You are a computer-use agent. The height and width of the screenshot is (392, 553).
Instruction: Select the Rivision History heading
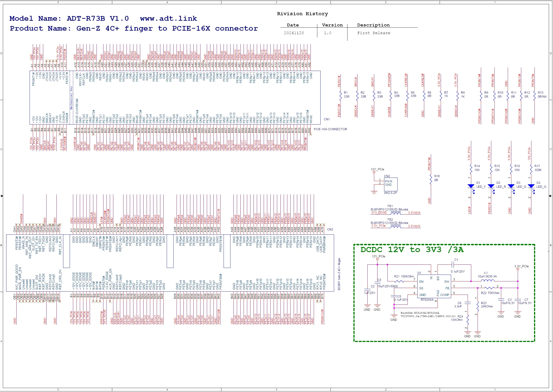pos(302,14)
